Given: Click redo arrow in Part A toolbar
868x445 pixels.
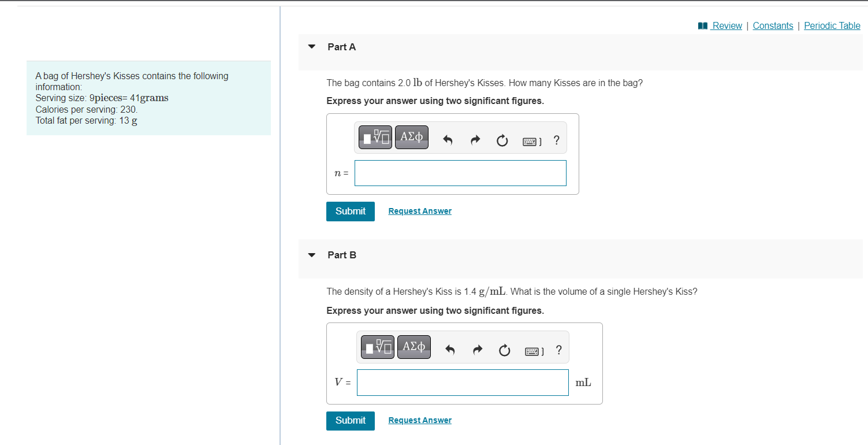Looking at the screenshot, I should (475, 140).
